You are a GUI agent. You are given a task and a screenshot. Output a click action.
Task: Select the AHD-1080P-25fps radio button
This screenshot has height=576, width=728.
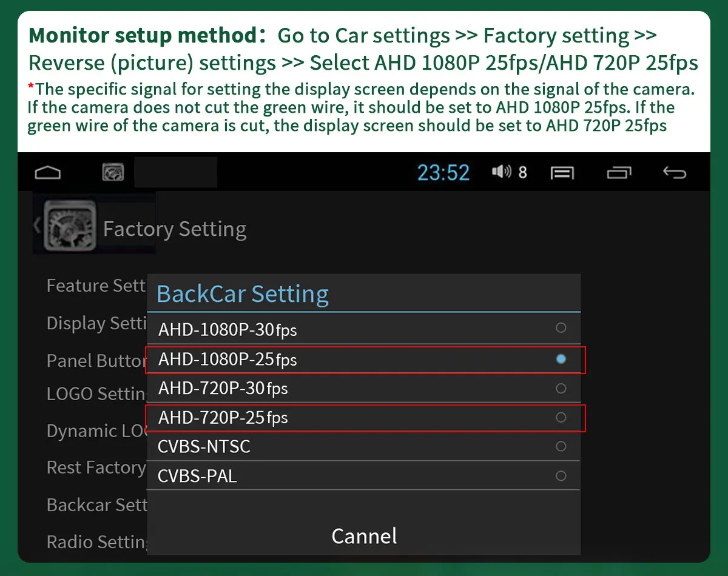click(x=561, y=360)
